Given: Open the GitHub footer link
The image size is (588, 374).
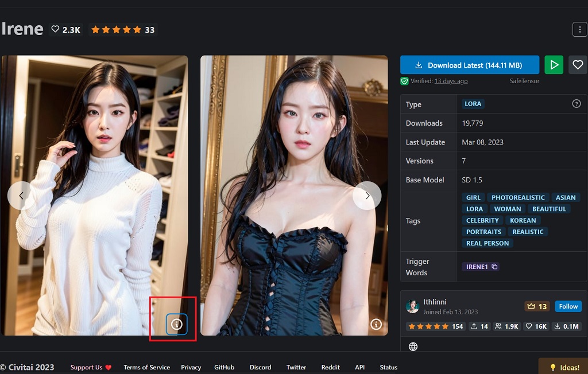Looking at the screenshot, I should (x=224, y=367).
